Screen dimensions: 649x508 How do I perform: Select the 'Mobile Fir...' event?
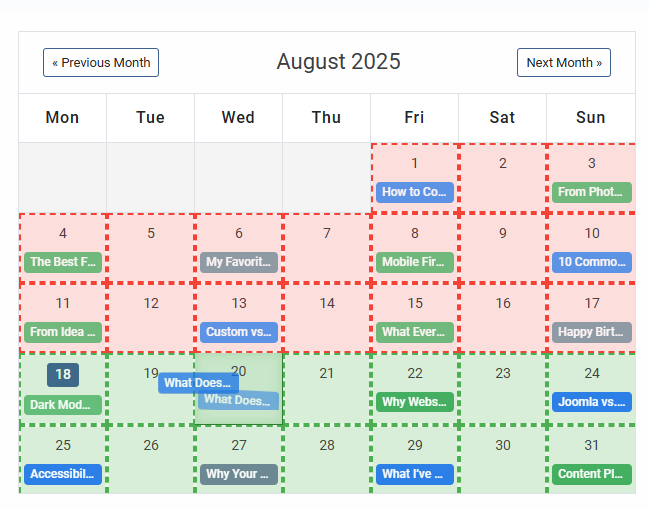[x=415, y=262]
